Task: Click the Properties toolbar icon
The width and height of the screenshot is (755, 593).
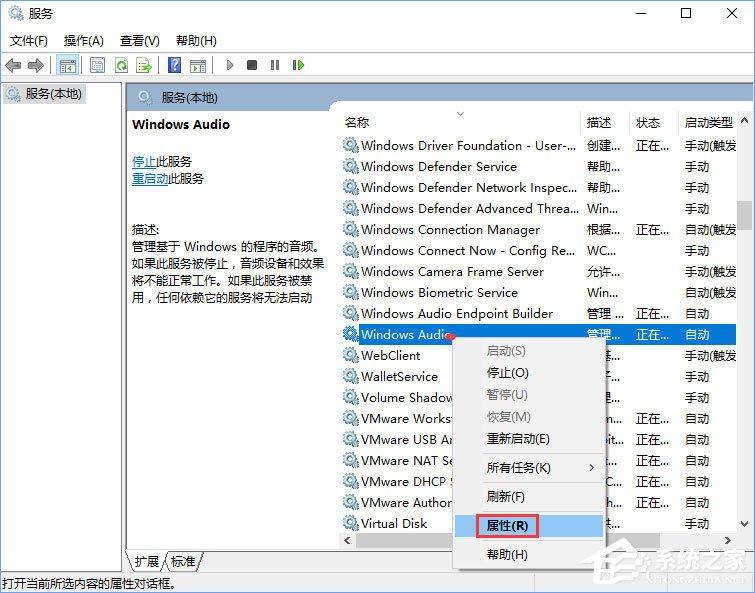Action: [x=97, y=65]
